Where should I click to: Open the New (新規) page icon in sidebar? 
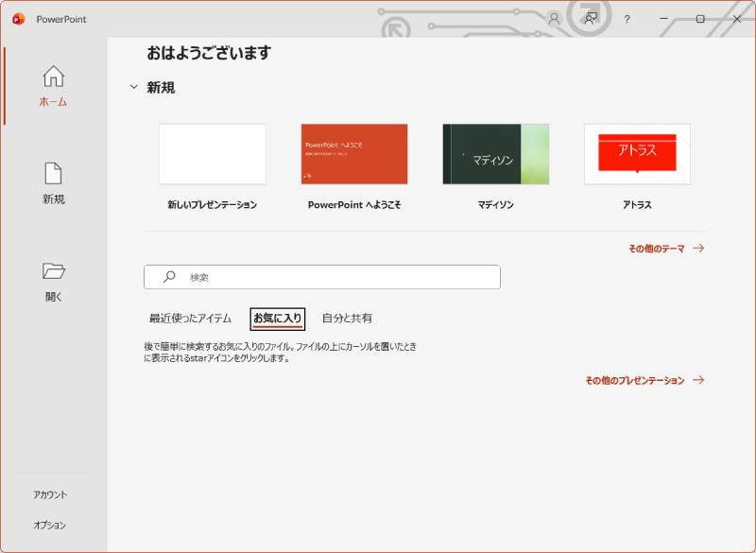pyautogui.click(x=54, y=174)
